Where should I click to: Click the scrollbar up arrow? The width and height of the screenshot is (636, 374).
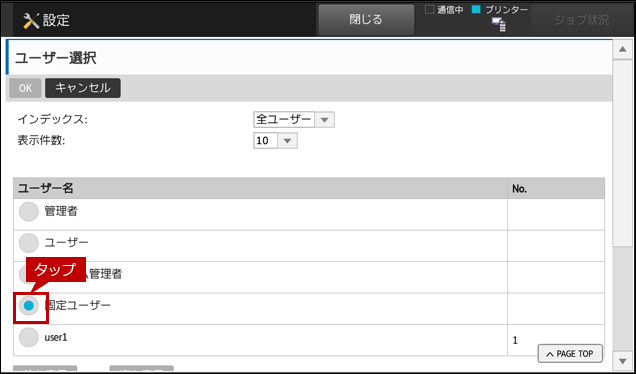pyautogui.click(x=622, y=49)
